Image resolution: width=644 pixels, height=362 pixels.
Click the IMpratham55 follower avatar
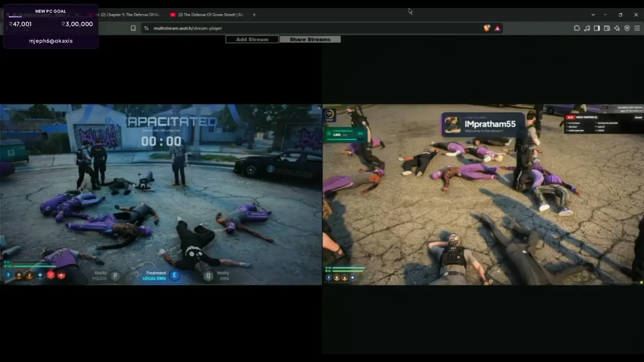(x=452, y=125)
